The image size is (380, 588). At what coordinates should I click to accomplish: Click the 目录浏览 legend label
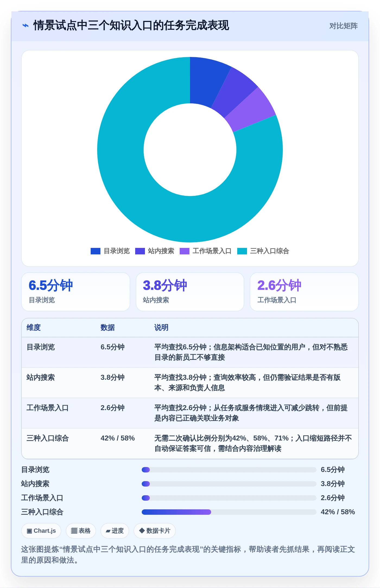(x=117, y=251)
